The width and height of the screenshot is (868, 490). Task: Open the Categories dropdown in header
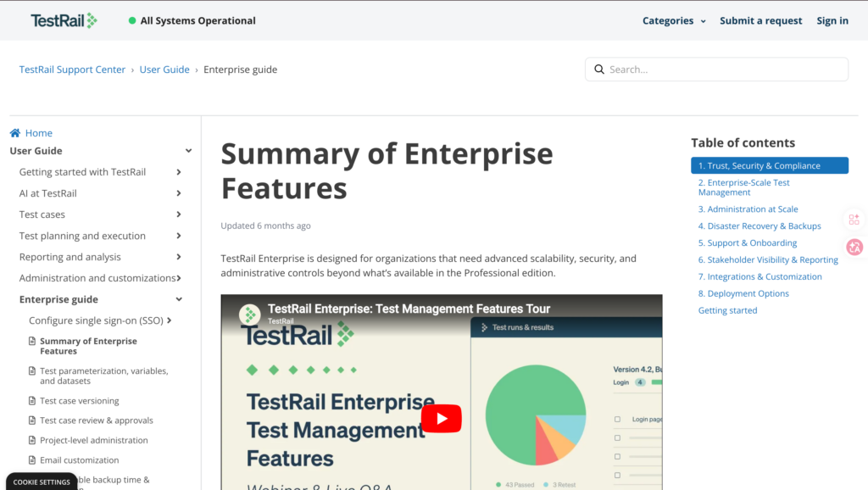674,20
